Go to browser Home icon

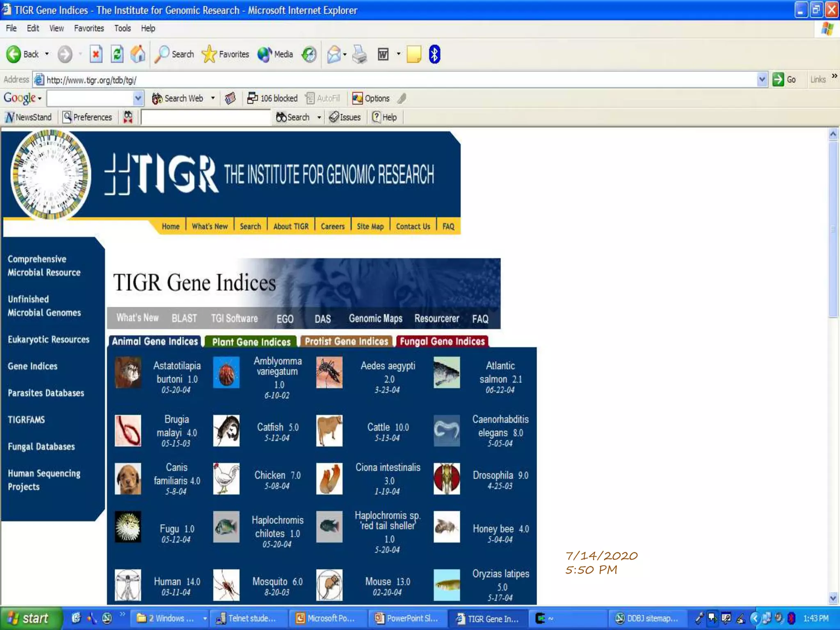[138, 54]
